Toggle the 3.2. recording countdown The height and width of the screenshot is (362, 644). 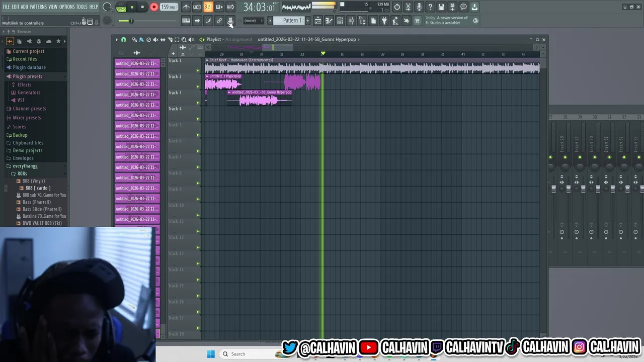[208, 7]
